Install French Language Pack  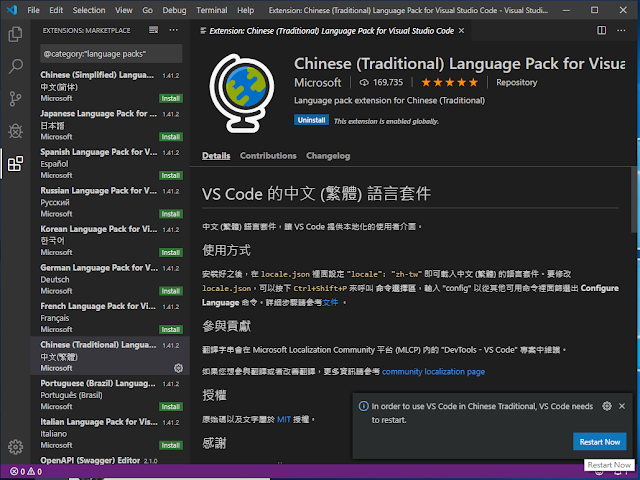click(171, 329)
